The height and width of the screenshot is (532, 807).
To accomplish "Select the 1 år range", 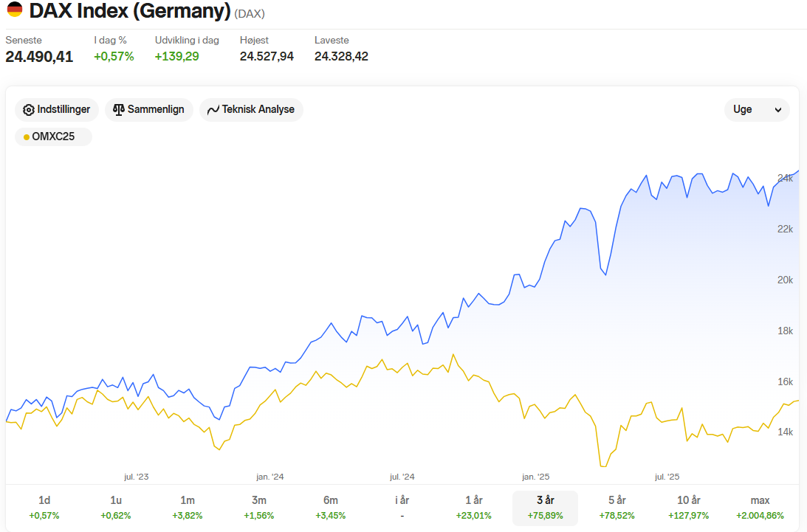I will (473, 508).
